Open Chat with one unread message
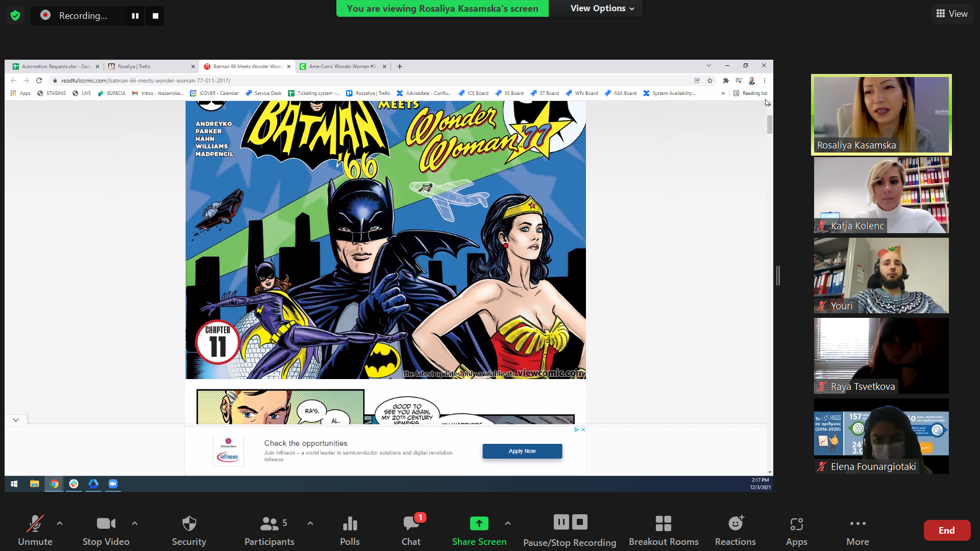This screenshot has width=980, height=551. coord(411,531)
